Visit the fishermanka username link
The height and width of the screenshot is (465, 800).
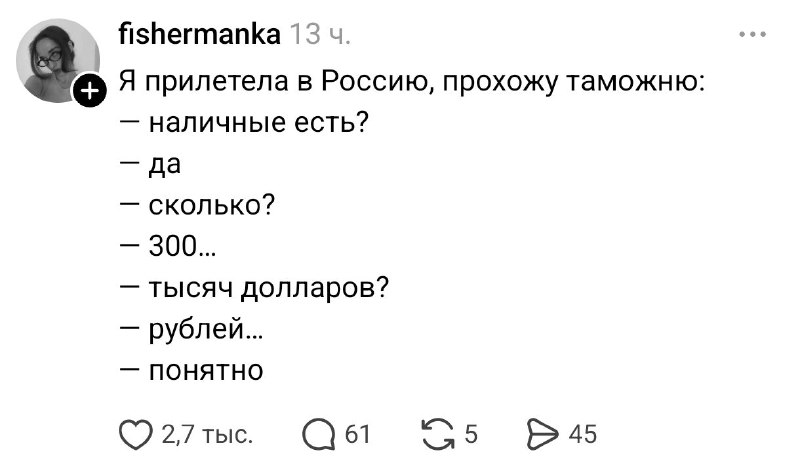199,37
